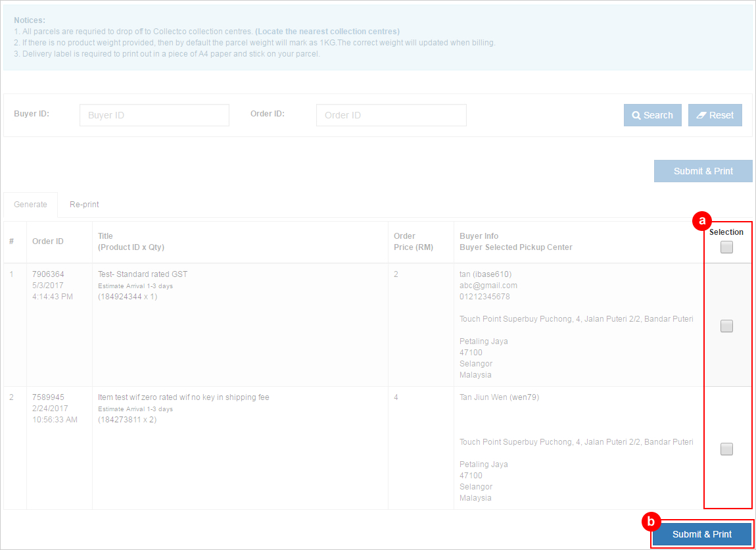The width and height of the screenshot is (756, 550).
Task: Switch to the Re-print tab
Action: (x=84, y=205)
